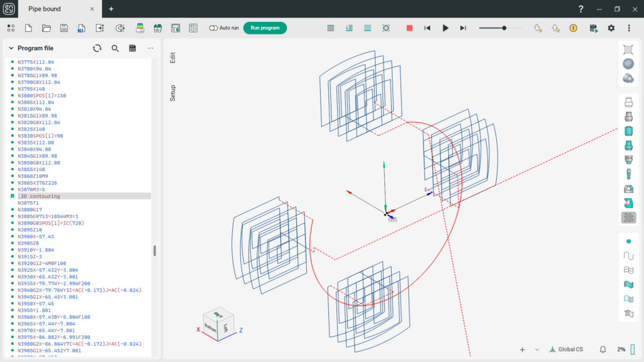Expand the dropdown chevron beside Global CS
The width and height of the screenshot is (644, 362).
[x=537, y=349]
